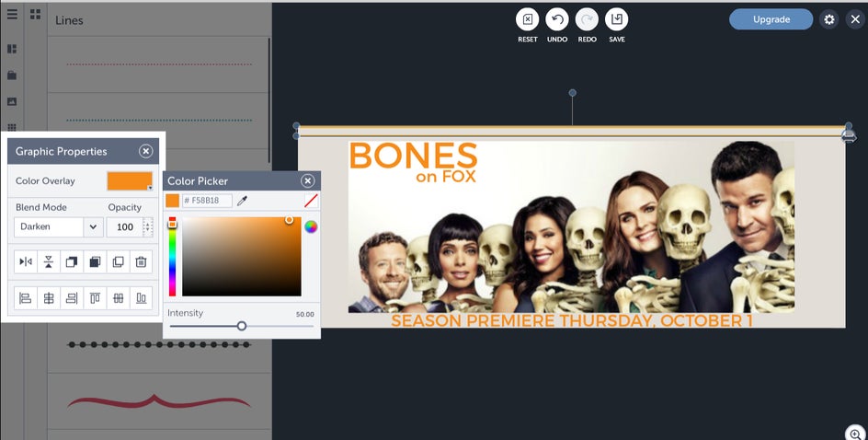Image resolution: width=868 pixels, height=440 pixels.
Task: Select the Darken blend mode field
Action: point(49,226)
